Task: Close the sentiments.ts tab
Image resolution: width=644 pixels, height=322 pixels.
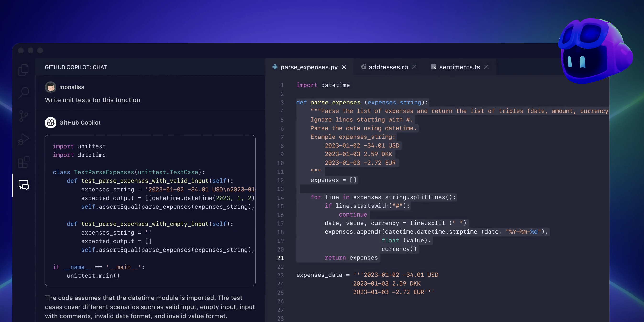Action: (x=486, y=67)
